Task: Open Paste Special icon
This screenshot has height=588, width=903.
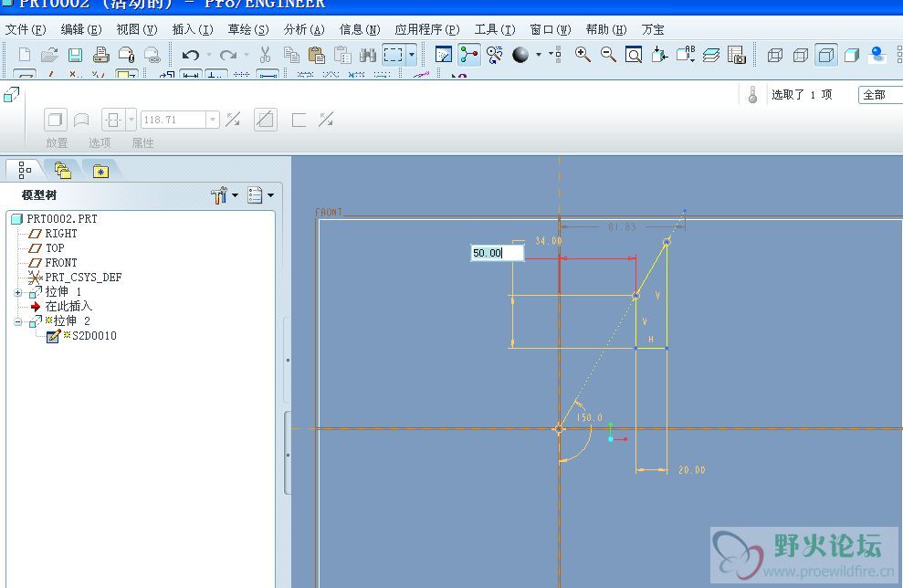Action: [x=342, y=55]
